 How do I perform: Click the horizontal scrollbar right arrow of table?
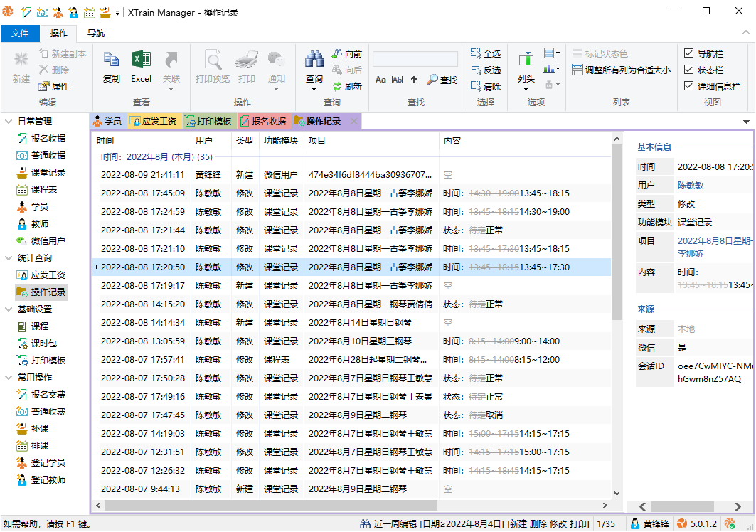point(605,506)
